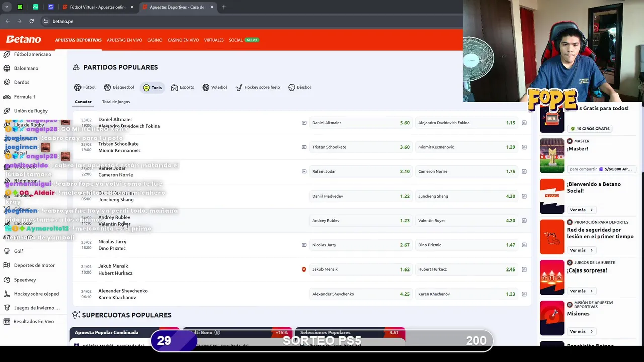
Task: Go back in browser history
Action: [7, 21]
